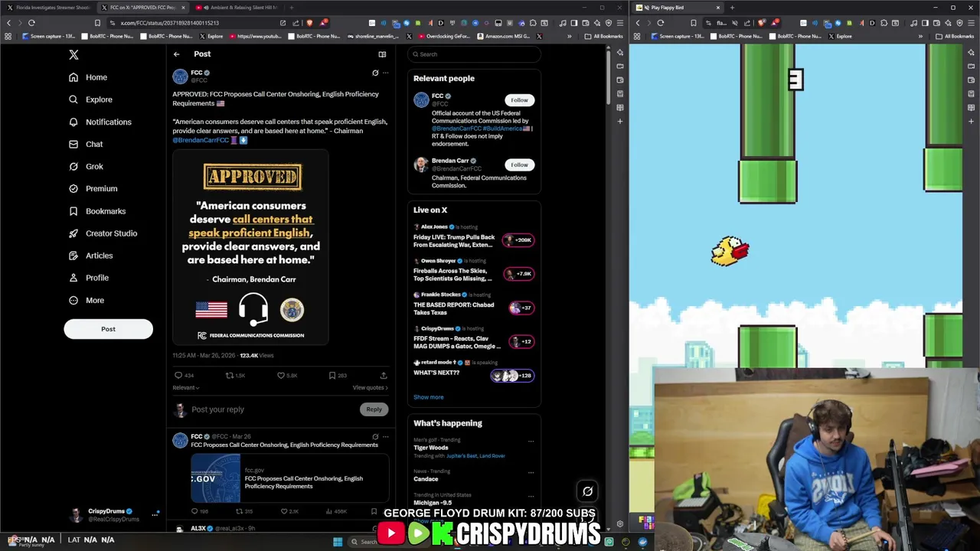Go back using the Post header arrow
This screenshot has width=980, height=551.
pos(176,54)
